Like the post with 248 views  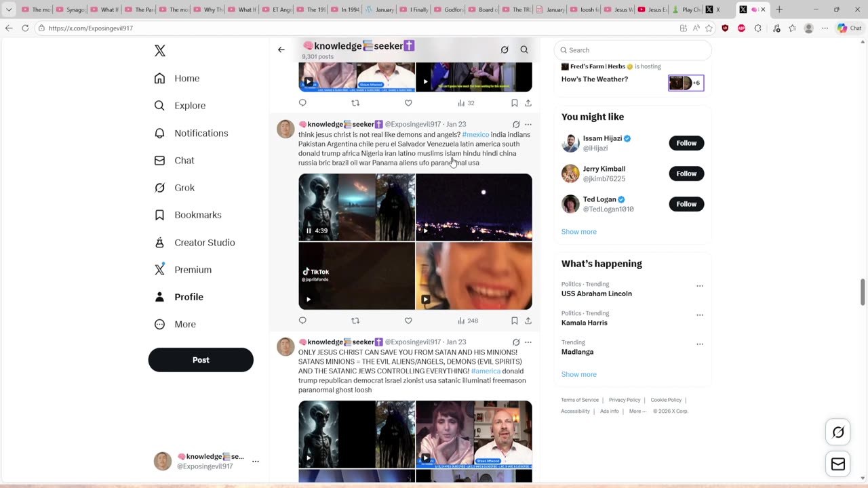point(408,321)
